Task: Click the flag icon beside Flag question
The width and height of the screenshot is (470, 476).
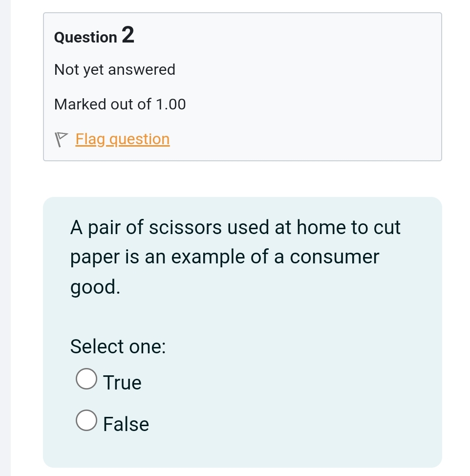Action: click(62, 140)
